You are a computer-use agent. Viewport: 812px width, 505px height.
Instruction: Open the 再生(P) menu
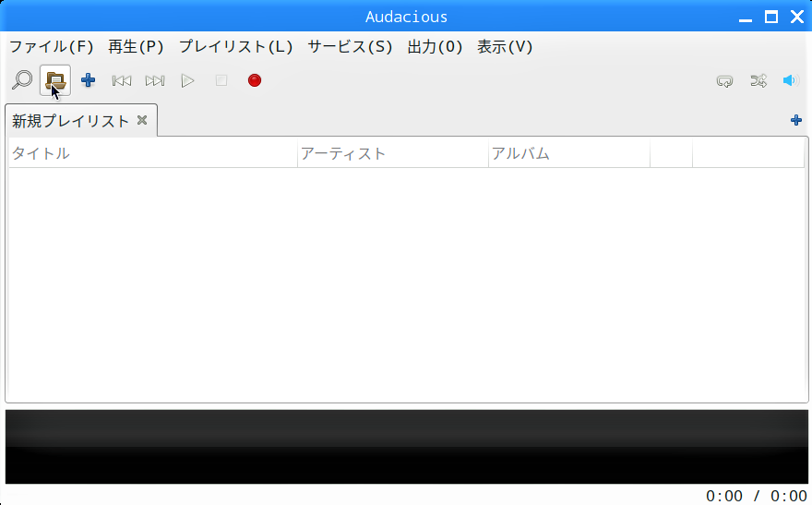pos(136,46)
